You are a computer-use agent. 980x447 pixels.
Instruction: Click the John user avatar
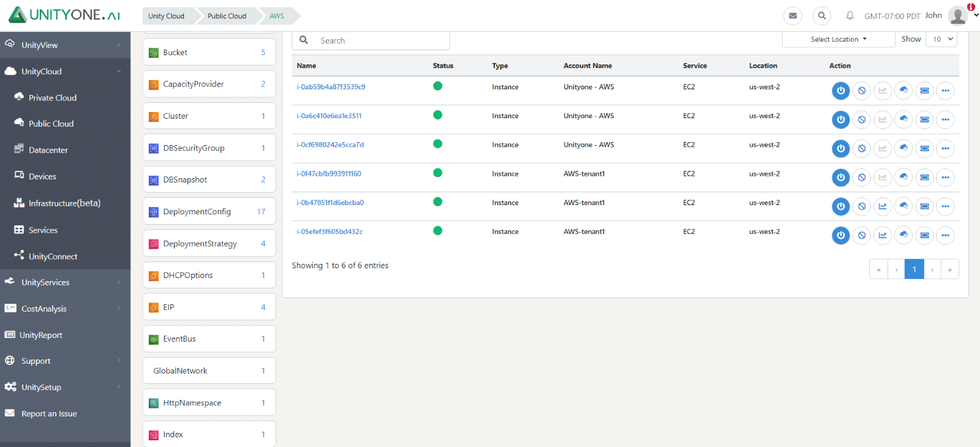(x=957, y=15)
